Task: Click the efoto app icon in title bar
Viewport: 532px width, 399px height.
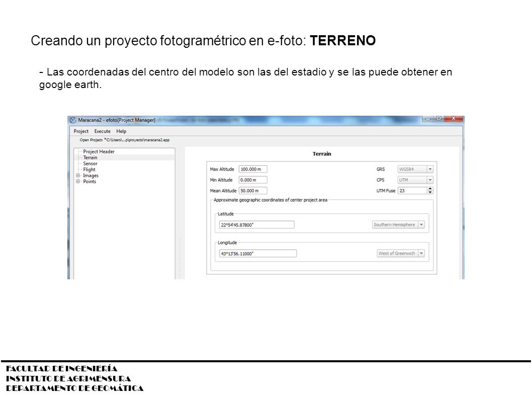Action: [72, 120]
